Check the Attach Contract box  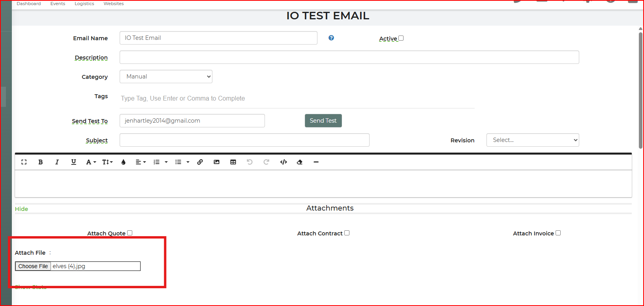tap(347, 233)
